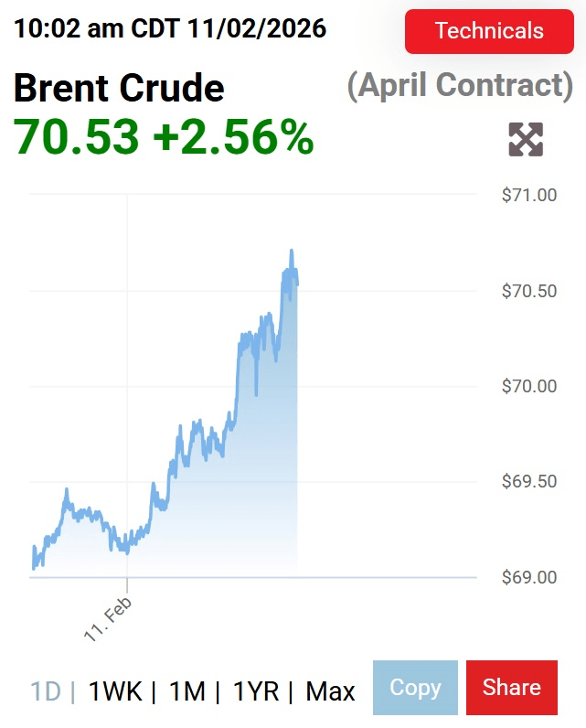
Task: Click the +2.56% change figure
Action: coord(233,137)
